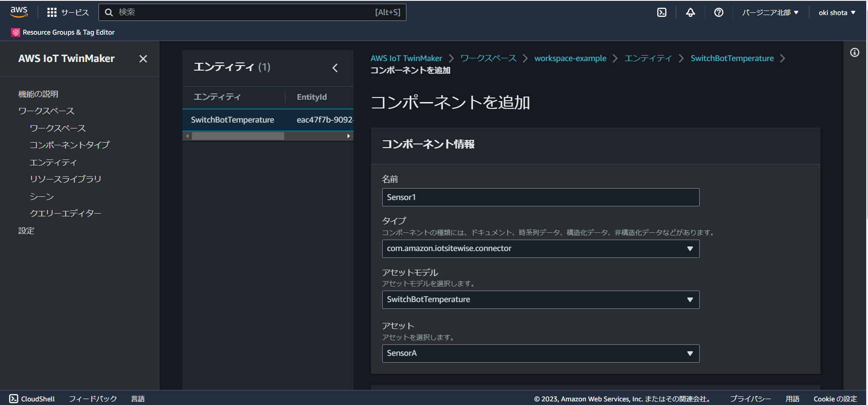Click the top search box
The width and height of the screenshot is (868, 405).
[x=252, y=12]
